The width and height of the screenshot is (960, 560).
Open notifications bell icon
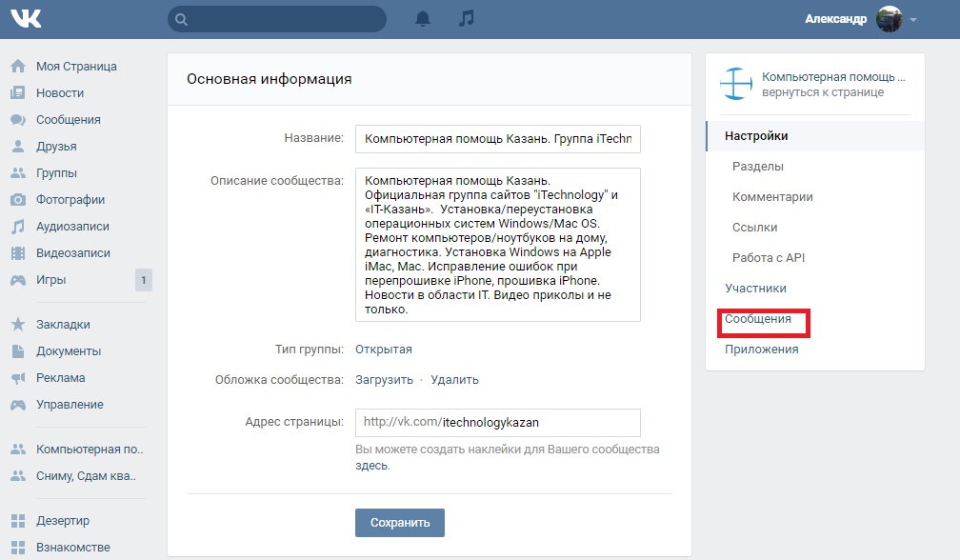(x=423, y=19)
